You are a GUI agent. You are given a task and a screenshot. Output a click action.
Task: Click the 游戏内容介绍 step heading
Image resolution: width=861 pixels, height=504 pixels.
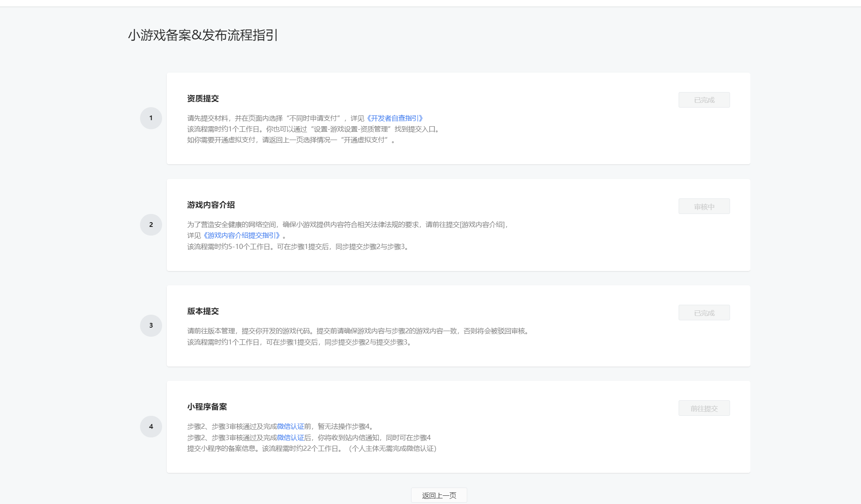(x=211, y=205)
